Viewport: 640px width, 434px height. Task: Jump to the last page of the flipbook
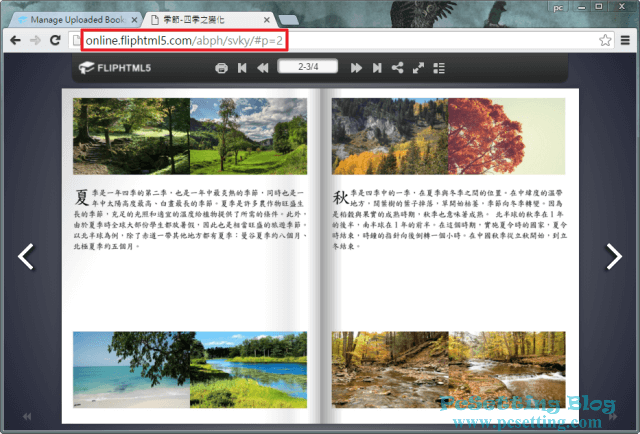[377, 68]
